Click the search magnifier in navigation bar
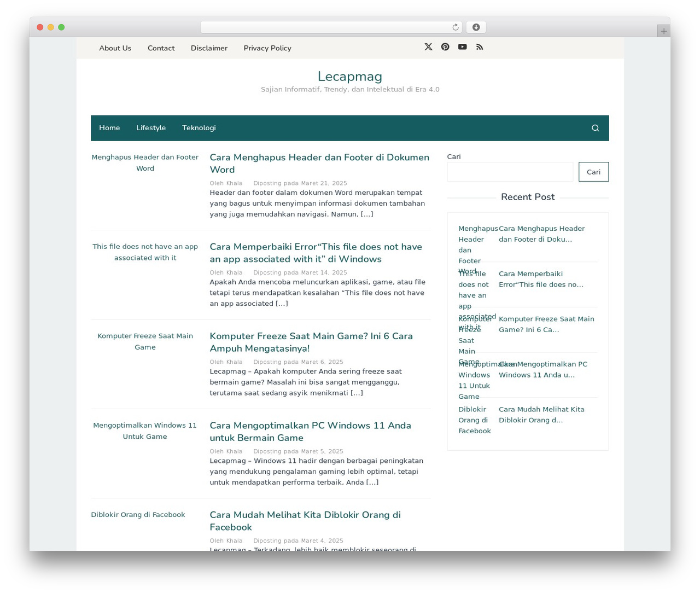The width and height of the screenshot is (700, 593). tap(596, 128)
